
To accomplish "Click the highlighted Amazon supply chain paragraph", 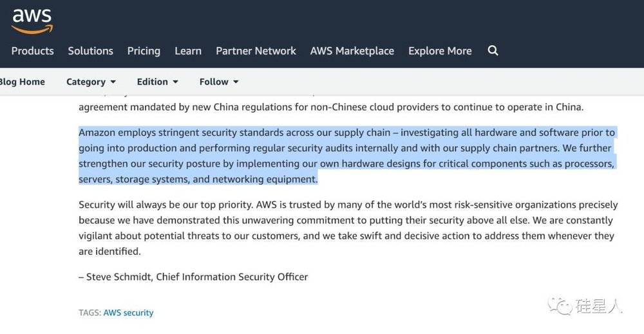I will (x=347, y=156).
